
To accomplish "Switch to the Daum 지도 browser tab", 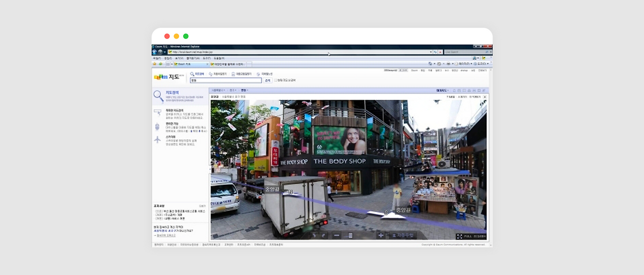I will coord(190,64).
